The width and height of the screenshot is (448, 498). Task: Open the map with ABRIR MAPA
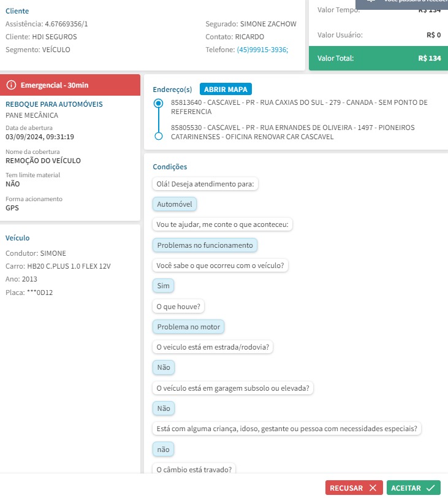(x=226, y=89)
